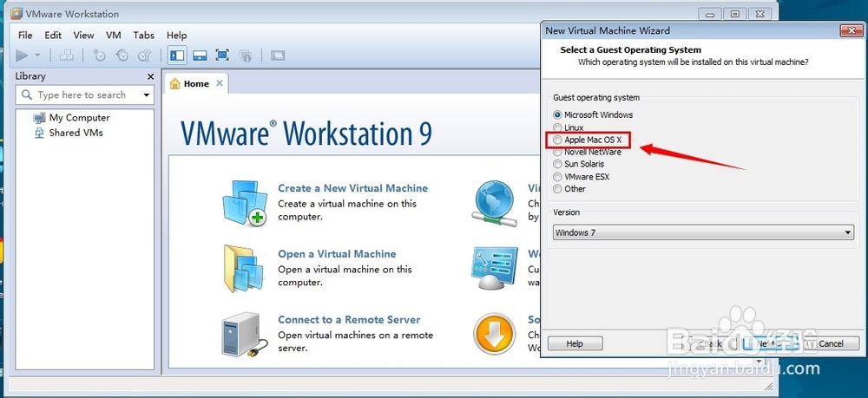Select Apple Mac OS X radio button
Image resolution: width=868 pixels, height=398 pixels.
click(x=557, y=140)
